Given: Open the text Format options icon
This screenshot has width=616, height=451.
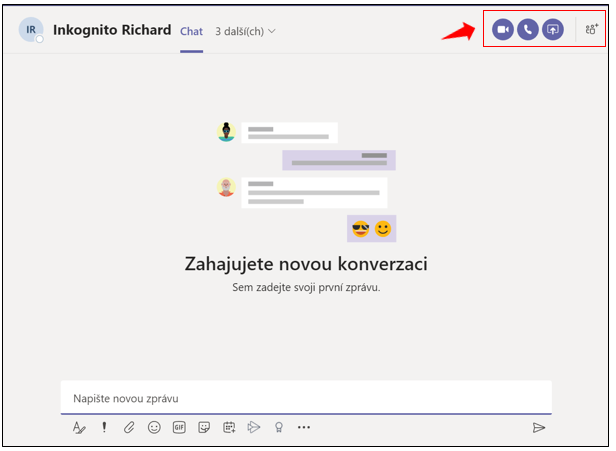Looking at the screenshot, I should 79,427.
